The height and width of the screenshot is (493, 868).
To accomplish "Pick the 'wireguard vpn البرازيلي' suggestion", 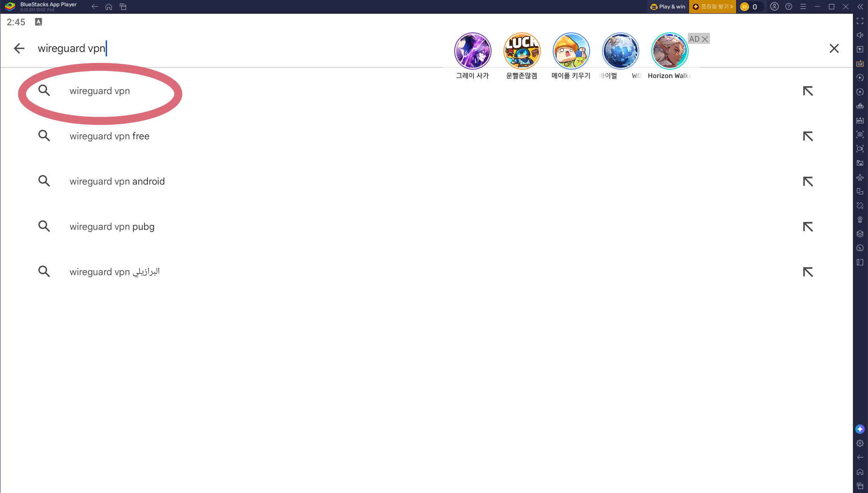I will 426,272.
